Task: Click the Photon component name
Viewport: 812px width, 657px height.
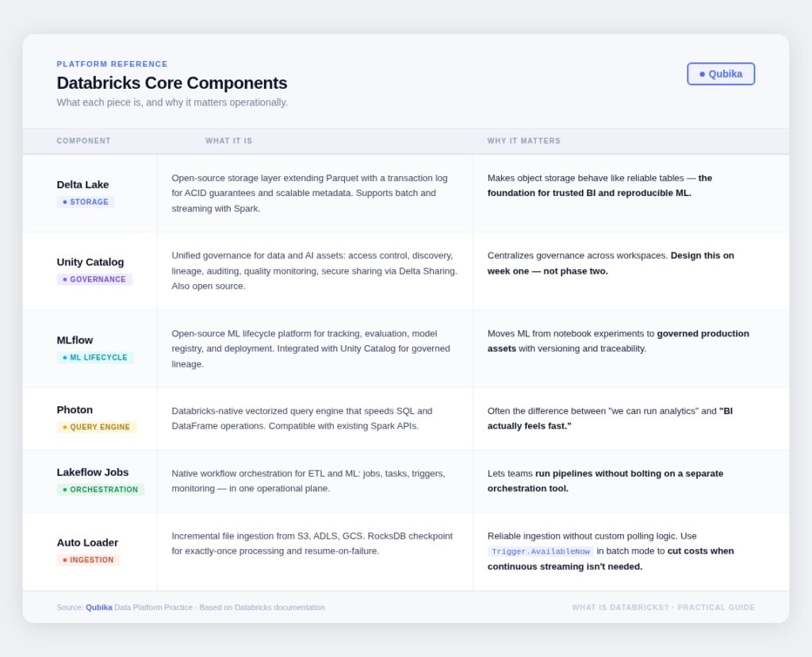Action: coord(75,410)
